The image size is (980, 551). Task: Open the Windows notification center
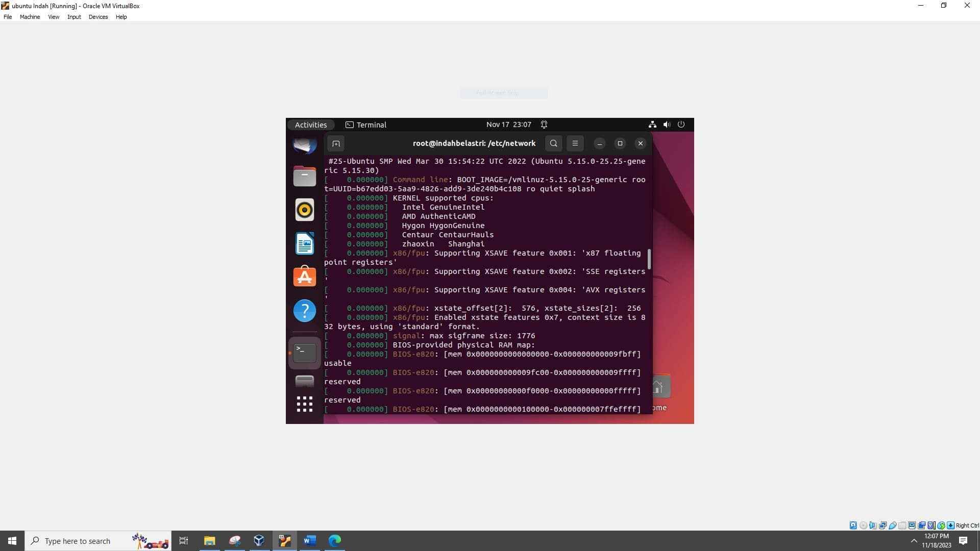pos(963,541)
